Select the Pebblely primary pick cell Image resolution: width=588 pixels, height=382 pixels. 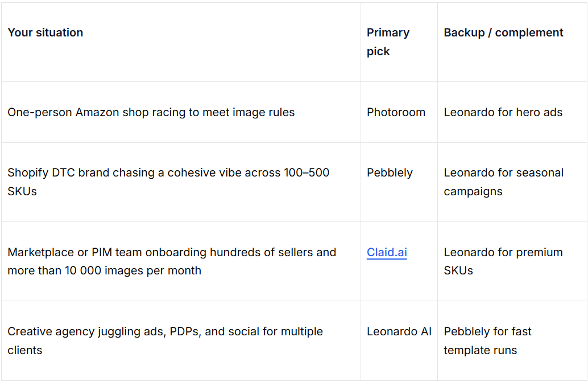pos(390,172)
